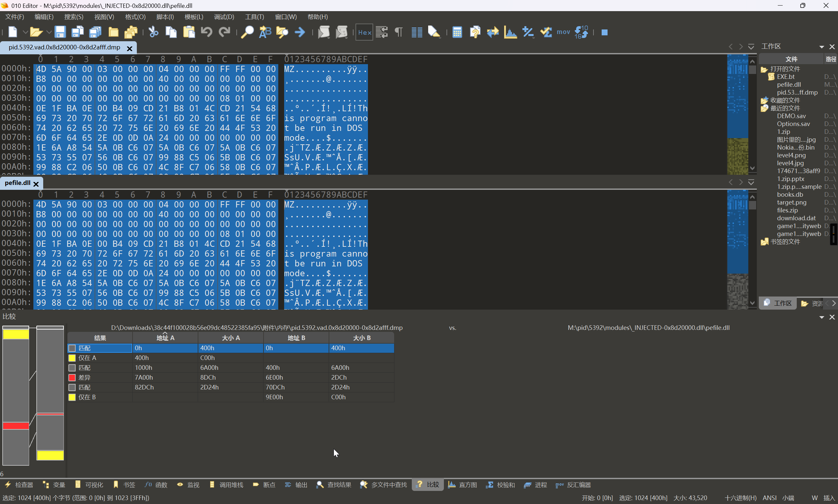Collapse the 最近的文件 folder
Viewport: 838px width, 504px height.
(x=764, y=108)
